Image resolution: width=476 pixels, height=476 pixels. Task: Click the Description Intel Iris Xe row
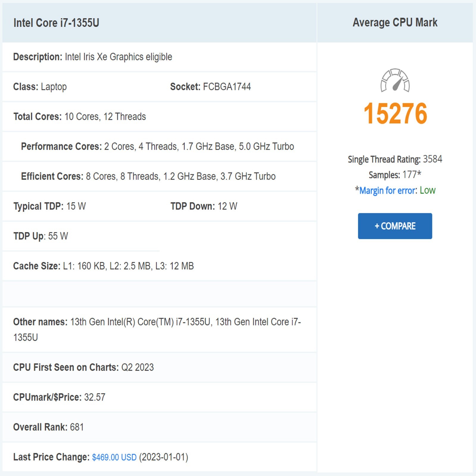coord(159,57)
